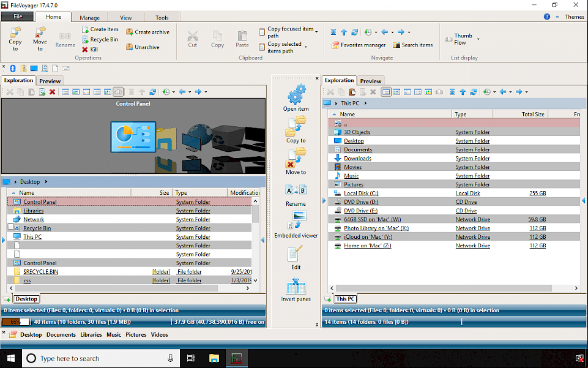Open Windows Start menu
The height and width of the screenshot is (368, 588).
[11, 358]
